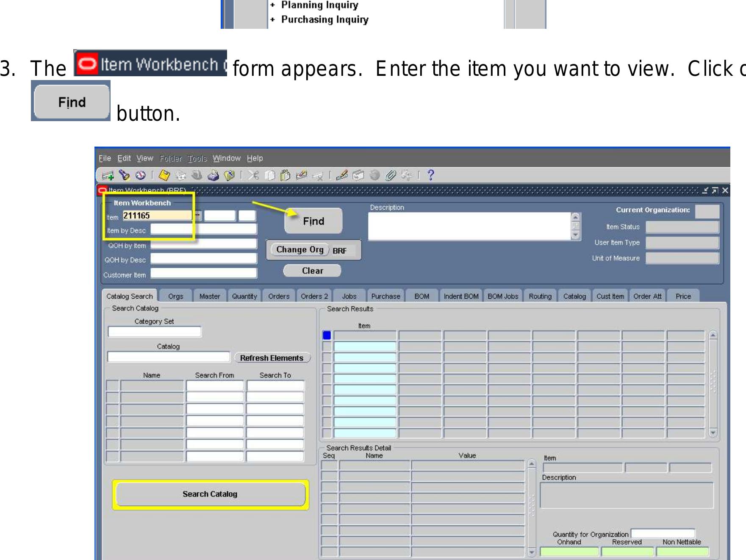Click the Onhand quantity field
This screenshot has width=746, height=560.
[569, 552]
